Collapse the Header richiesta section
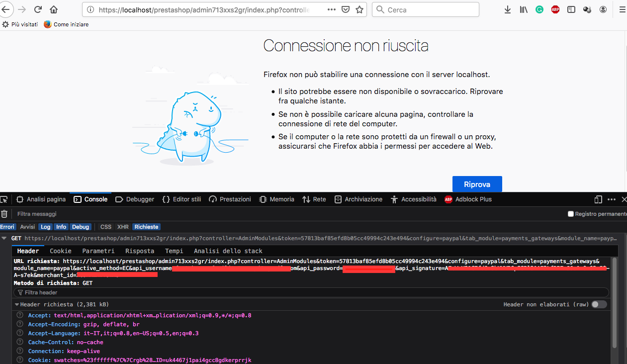The image size is (627, 364). click(x=16, y=304)
